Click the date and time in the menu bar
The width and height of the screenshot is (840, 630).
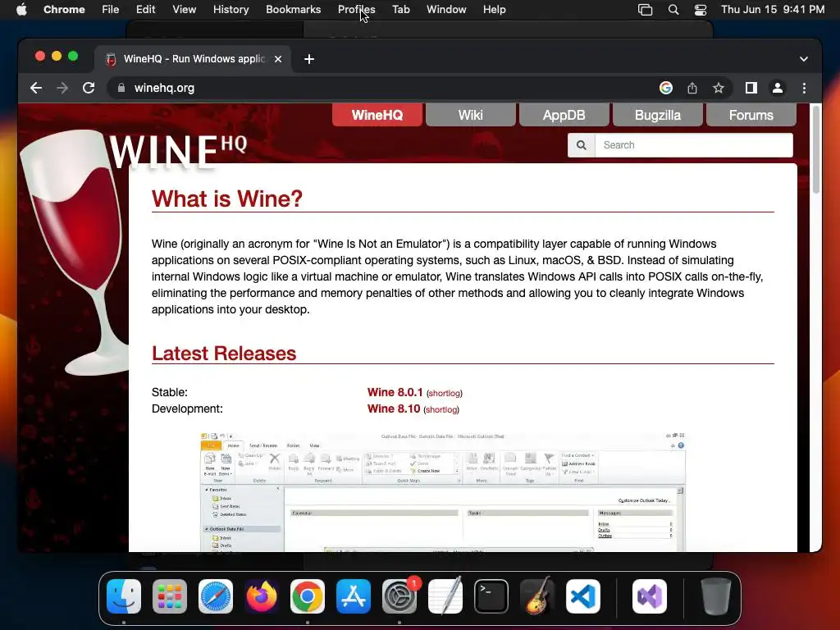[x=773, y=10]
